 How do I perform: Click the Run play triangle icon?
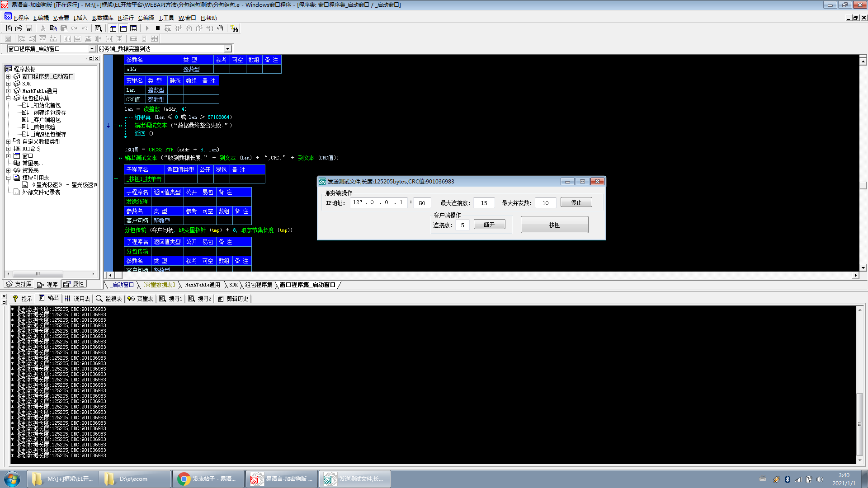click(147, 28)
